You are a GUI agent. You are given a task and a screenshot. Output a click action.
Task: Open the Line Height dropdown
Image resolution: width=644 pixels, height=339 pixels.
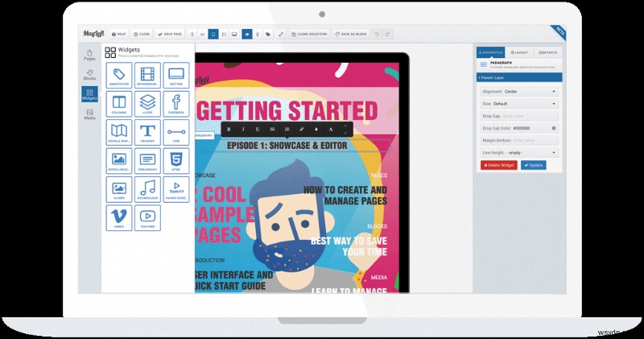coord(519,152)
